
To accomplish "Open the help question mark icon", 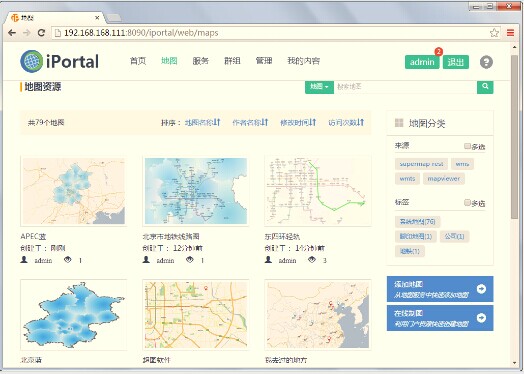I will 486,62.
